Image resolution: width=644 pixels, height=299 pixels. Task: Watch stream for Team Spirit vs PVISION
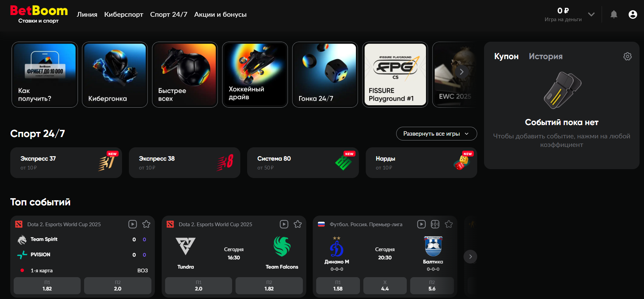pyautogui.click(x=133, y=224)
